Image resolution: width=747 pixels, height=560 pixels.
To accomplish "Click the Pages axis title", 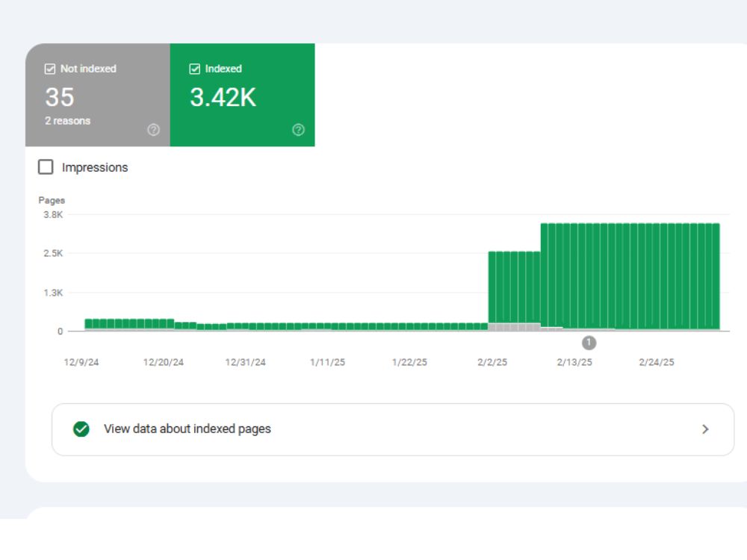I will [52, 200].
